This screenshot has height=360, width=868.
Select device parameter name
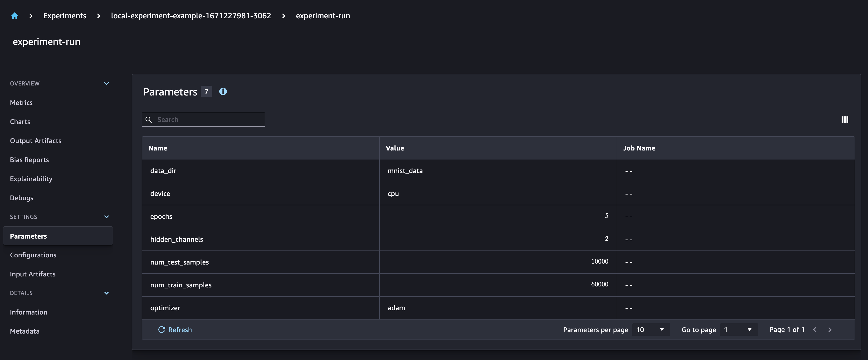click(160, 194)
